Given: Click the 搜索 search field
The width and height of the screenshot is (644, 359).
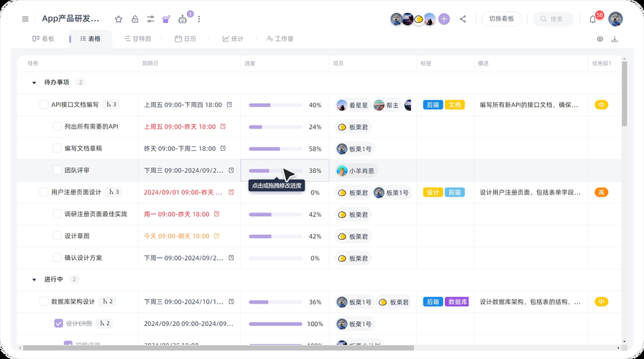Looking at the screenshot, I should coord(553,19).
